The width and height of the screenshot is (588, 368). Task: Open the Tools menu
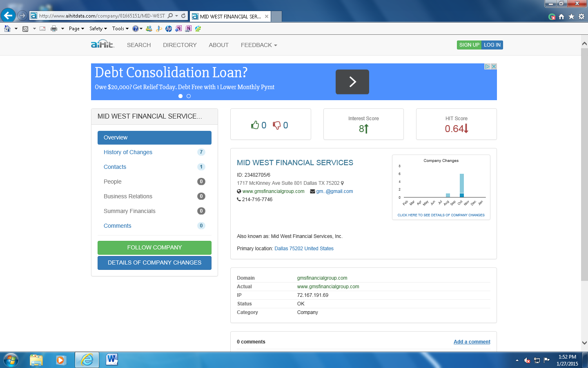click(120, 29)
